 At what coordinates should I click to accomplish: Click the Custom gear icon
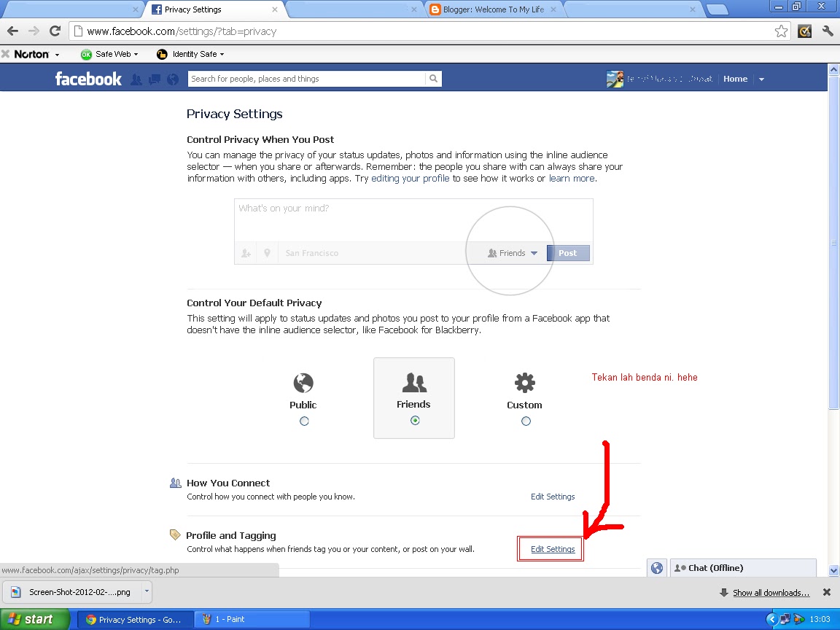point(524,383)
